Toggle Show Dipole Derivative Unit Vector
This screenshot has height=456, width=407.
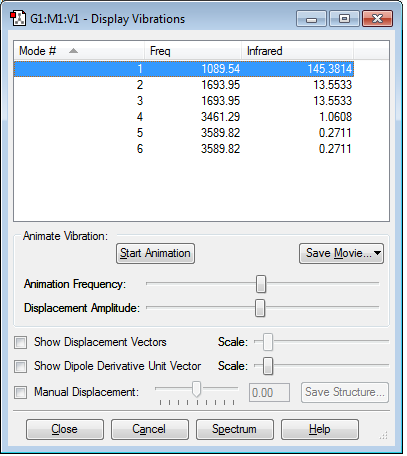tap(21, 366)
